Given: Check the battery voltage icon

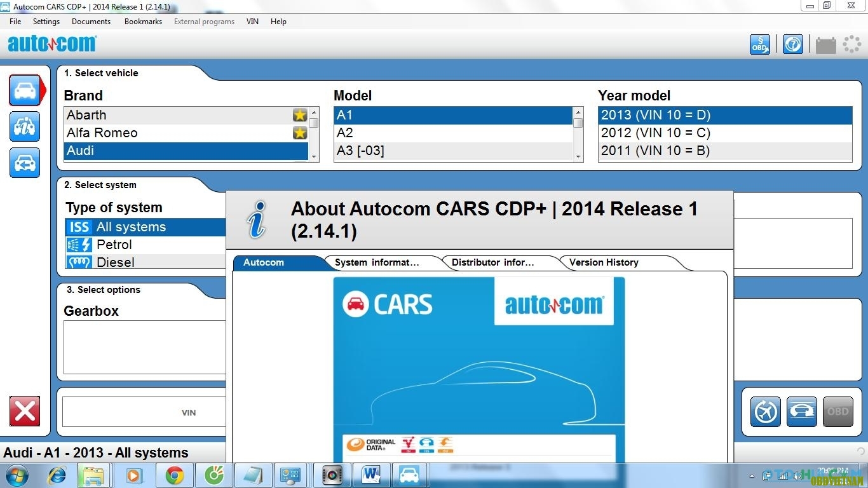Looking at the screenshot, I should point(826,44).
